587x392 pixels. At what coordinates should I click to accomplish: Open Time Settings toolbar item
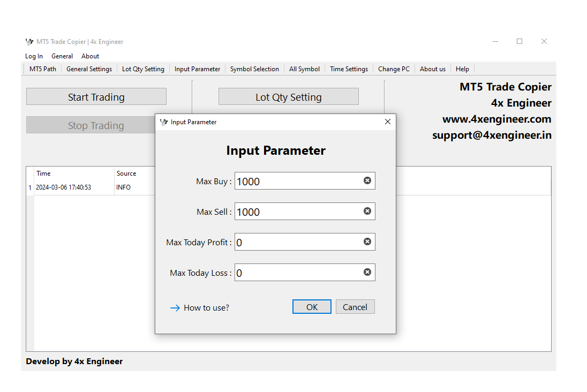349,69
